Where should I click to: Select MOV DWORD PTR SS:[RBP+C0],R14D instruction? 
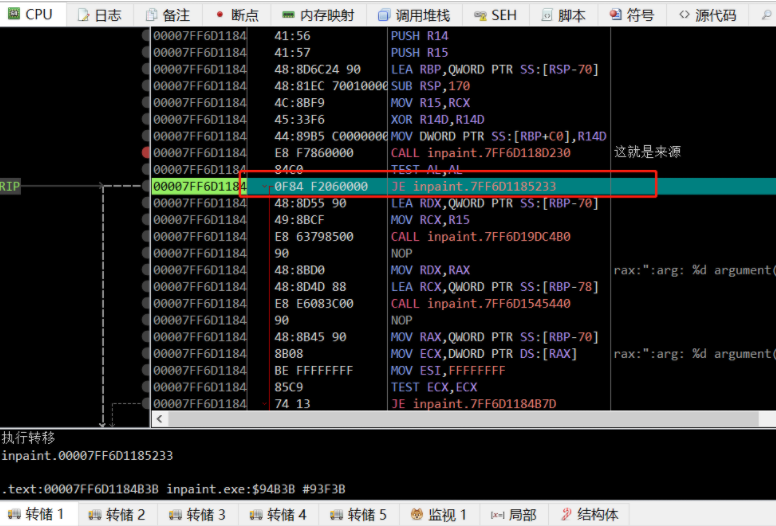click(498, 136)
